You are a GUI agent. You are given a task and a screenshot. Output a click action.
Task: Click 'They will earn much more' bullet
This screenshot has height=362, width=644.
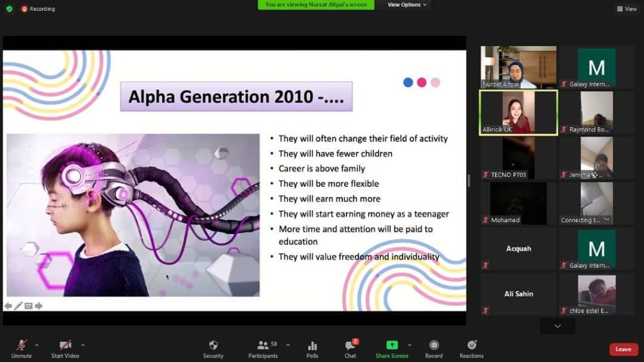click(330, 199)
